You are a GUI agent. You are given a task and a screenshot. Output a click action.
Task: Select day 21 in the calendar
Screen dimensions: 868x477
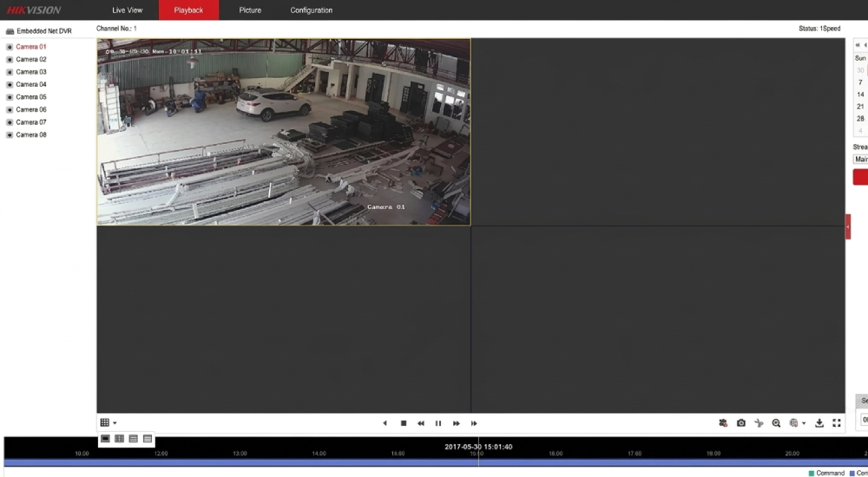click(860, 107)
